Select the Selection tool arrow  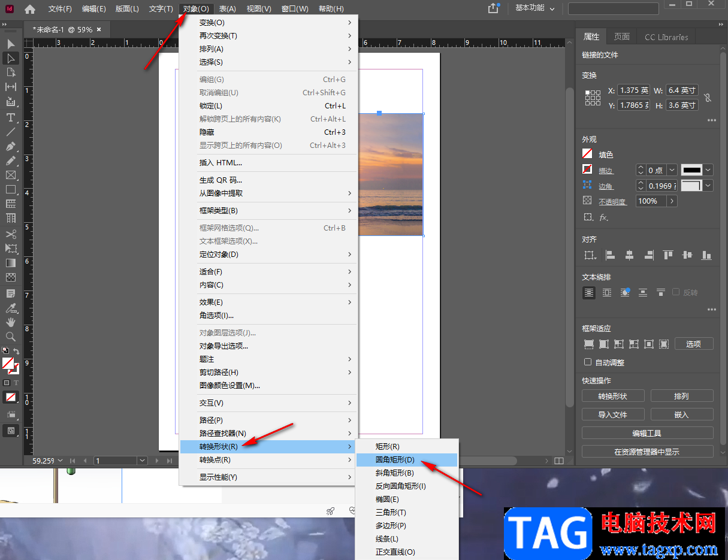tap(11, 44)
